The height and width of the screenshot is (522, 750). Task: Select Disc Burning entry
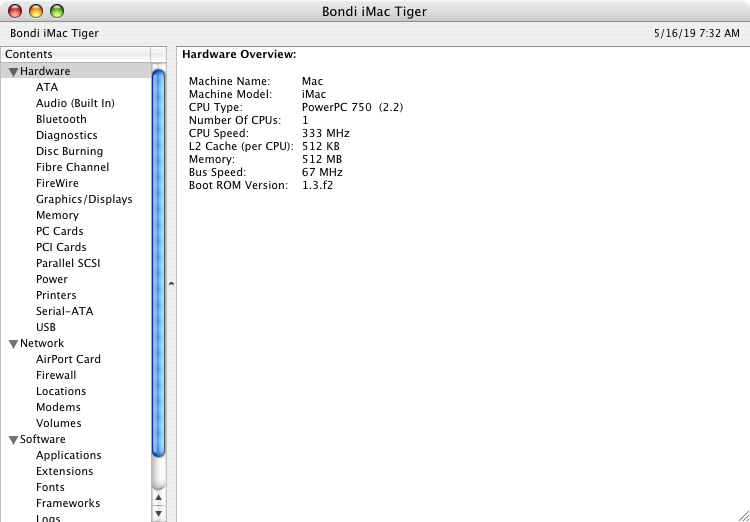click(x=69, y=151)
